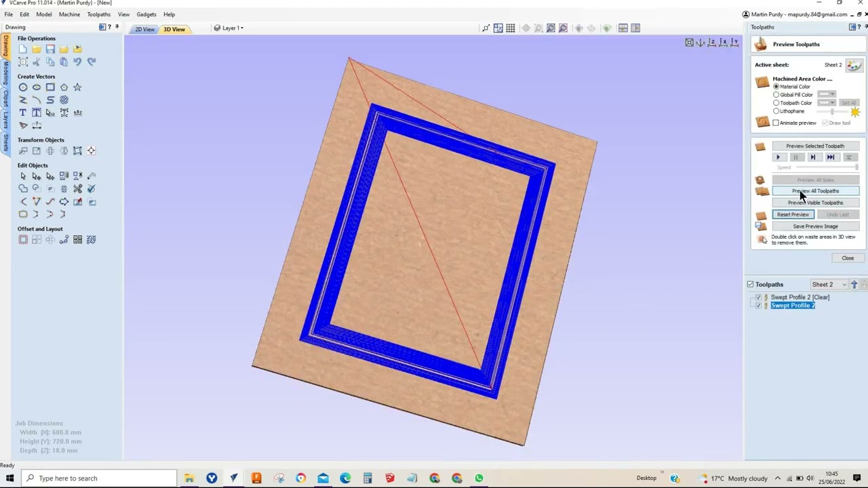This screenshot has width=868, height=488.
Task: Open the File menu
Action: 9,14
